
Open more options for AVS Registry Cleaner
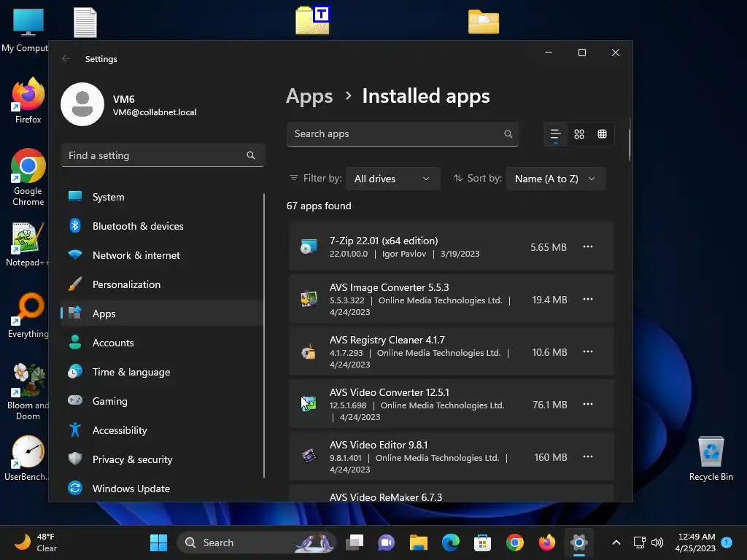coord(588,351)
